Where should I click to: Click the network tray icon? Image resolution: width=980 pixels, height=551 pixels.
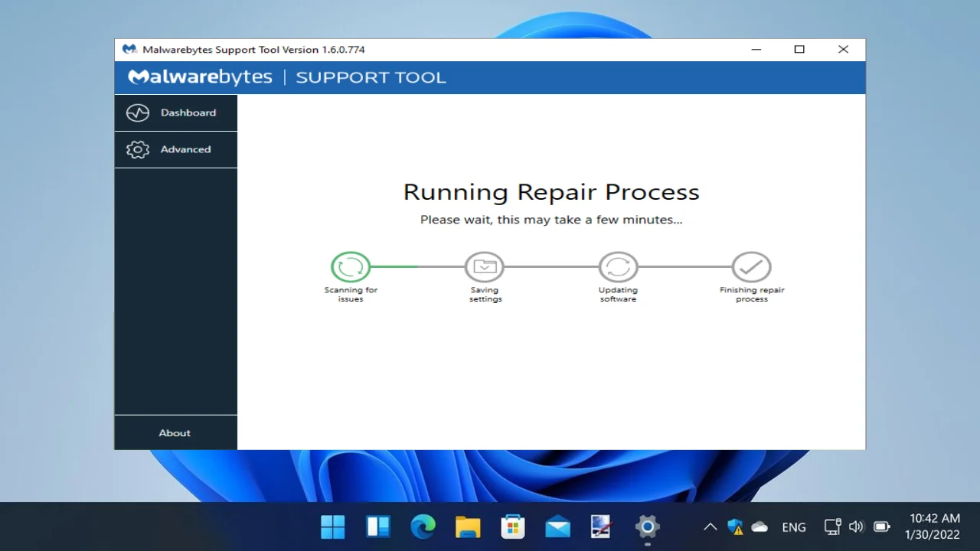(x=832, y=527)
